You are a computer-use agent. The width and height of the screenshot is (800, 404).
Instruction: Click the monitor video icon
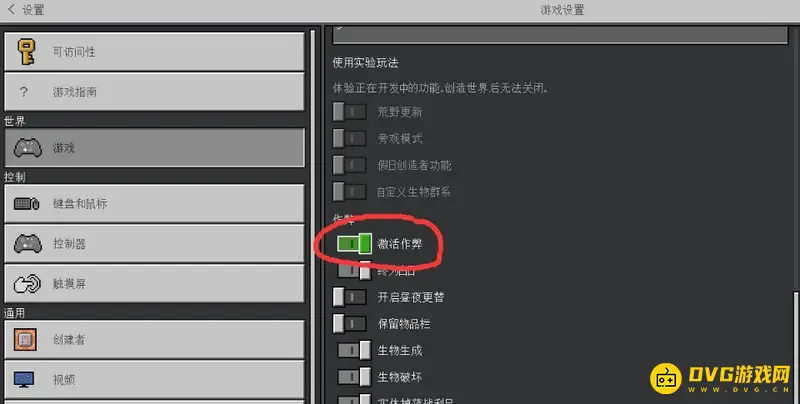click(x=24, y=379)
